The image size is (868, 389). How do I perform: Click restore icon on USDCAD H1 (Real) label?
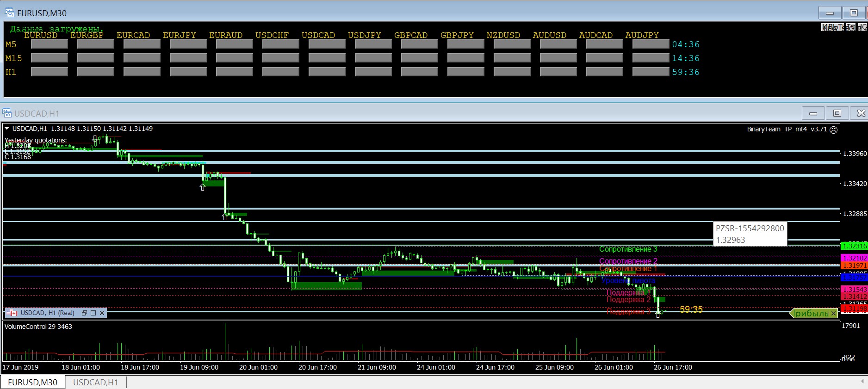point(84,313)
